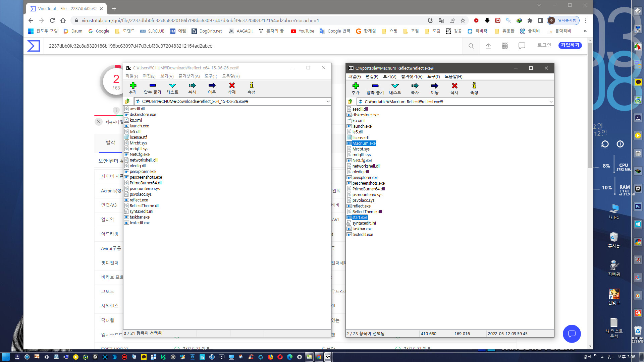This screenshot has width=644, height=362.
Task: Show more bookmarks via the chevron
Action: click(x=585, y=31)
